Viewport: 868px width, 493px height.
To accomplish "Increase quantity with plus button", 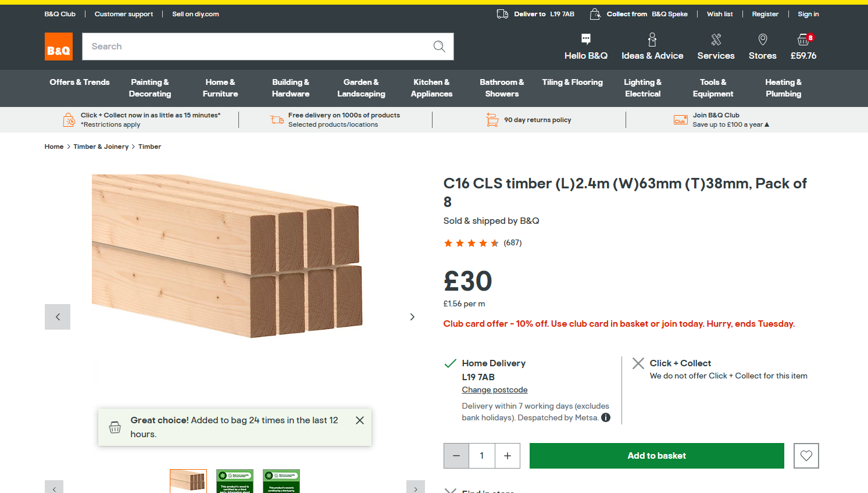I will pyautogui.click(x=508, y=456).
